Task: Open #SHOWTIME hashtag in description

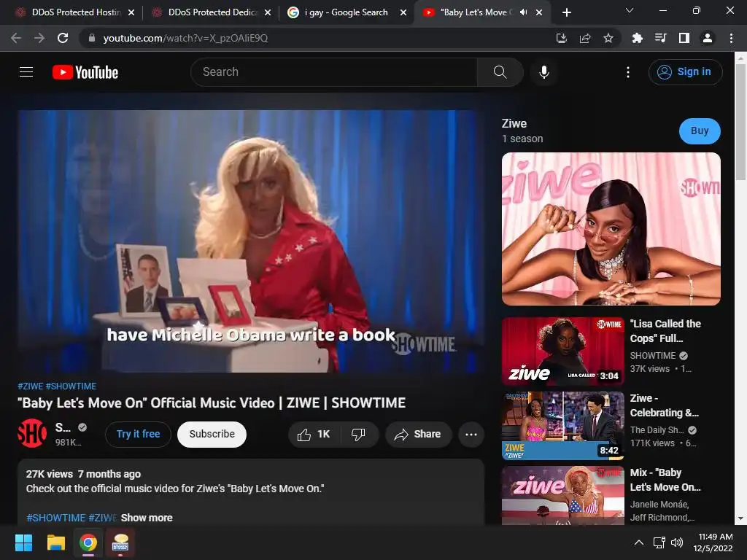Action: (55, 518)
